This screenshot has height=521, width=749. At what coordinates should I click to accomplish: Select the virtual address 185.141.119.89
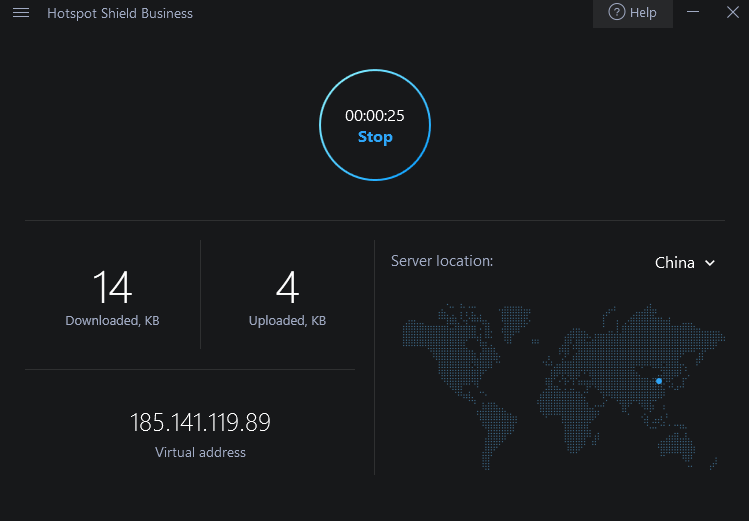click(200, 422)
